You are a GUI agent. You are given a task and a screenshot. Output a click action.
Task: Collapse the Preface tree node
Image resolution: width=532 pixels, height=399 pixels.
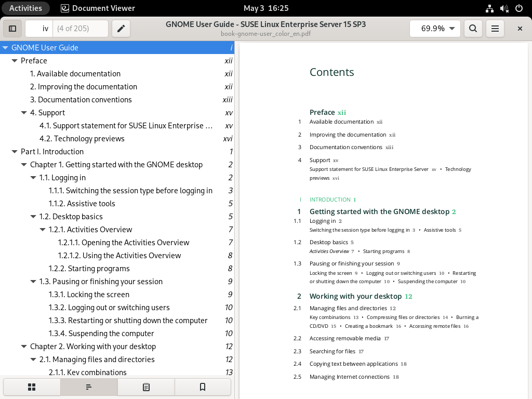(15, 61)
